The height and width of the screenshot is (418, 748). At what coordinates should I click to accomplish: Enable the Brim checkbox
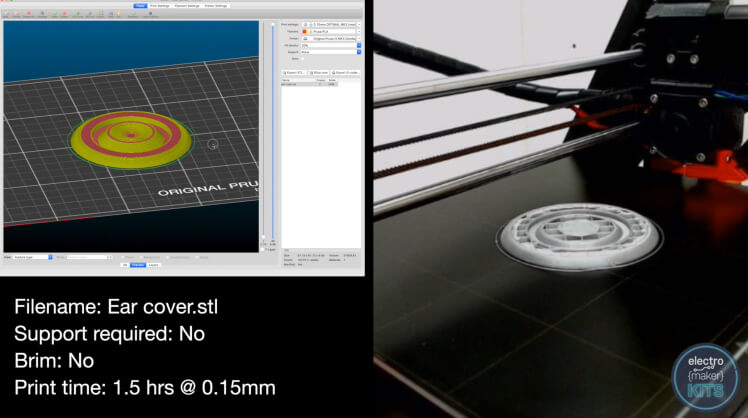tap(304, 58)
